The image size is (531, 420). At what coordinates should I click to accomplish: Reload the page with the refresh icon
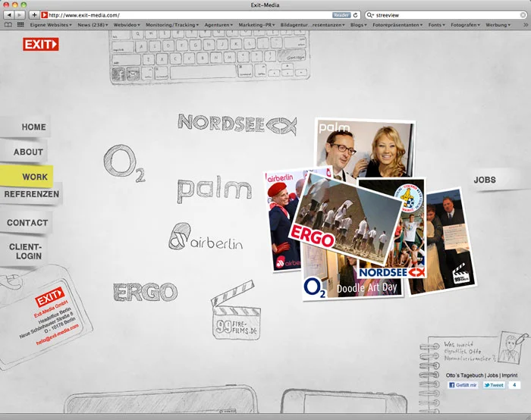(356, 14)
